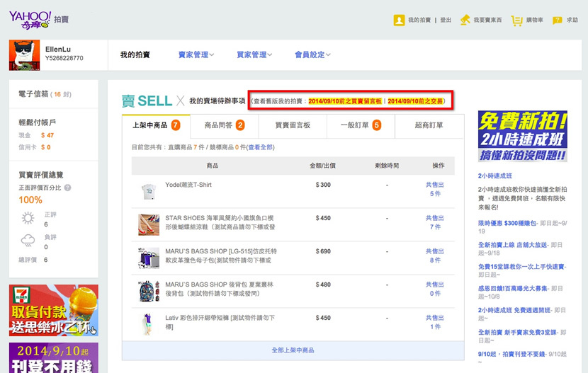Open the 購物車 shopping cart icon

[x=516, y=20]
